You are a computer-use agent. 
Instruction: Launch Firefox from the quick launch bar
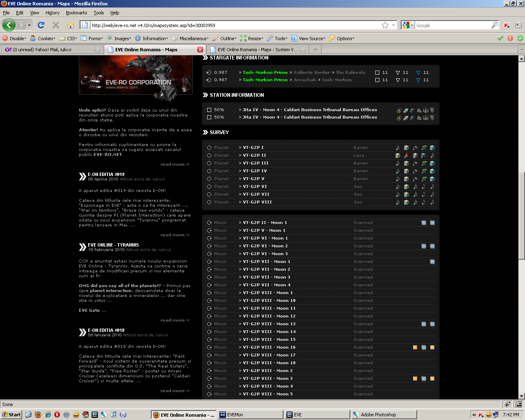[x=38, y=415]
